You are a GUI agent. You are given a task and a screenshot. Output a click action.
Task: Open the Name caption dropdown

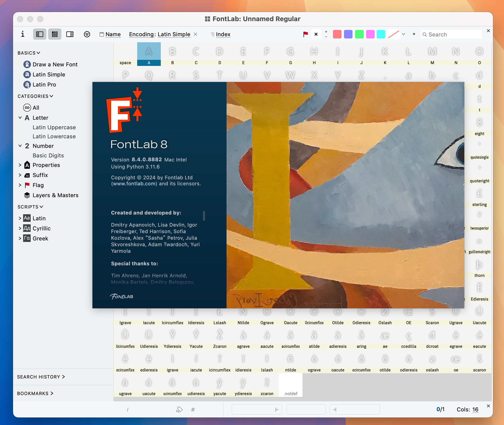pyautogui.click(x=110, y=34)
